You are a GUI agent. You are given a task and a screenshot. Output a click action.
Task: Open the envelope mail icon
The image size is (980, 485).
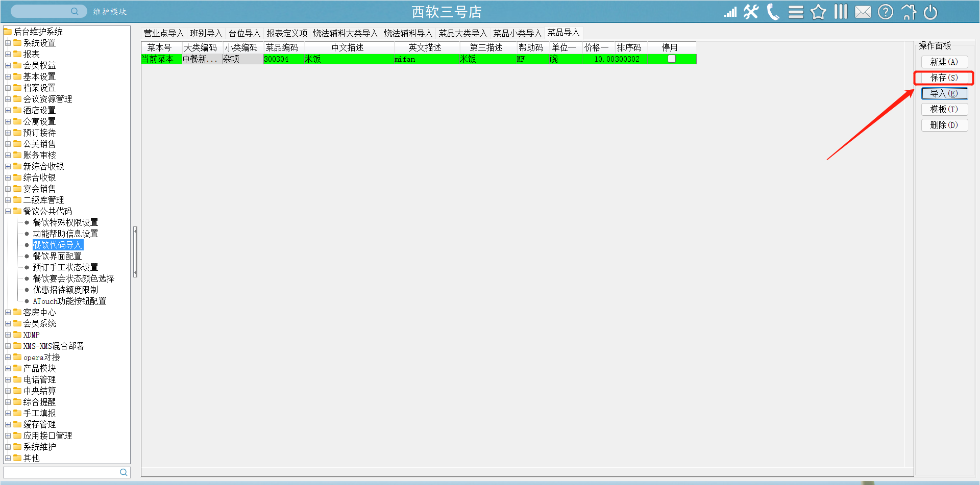[x=863, y=12]
